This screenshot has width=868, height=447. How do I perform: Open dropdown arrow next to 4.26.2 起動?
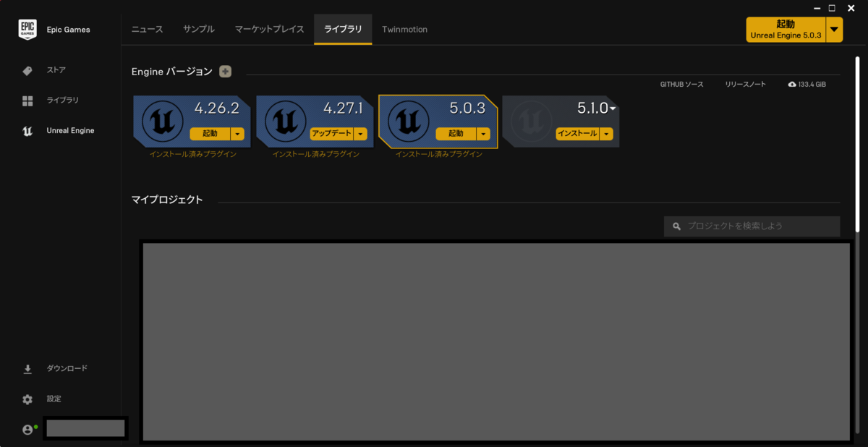click(x=238, y=134)
